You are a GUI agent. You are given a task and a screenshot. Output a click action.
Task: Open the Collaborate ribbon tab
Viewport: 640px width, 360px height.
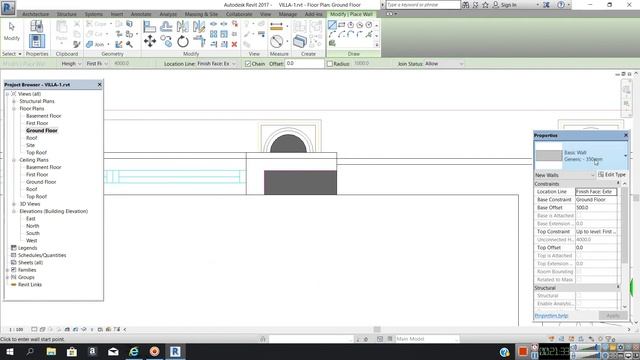(239, 14)
